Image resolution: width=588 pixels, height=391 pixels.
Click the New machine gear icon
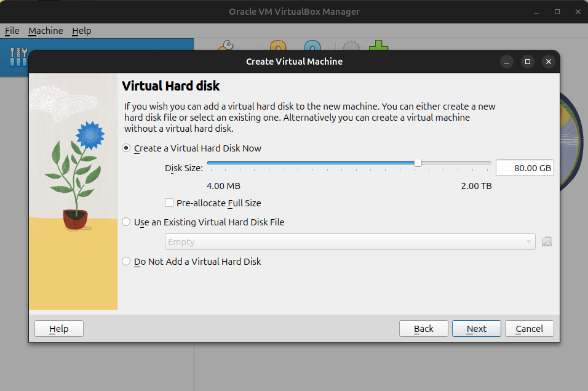tap(351, 46)
